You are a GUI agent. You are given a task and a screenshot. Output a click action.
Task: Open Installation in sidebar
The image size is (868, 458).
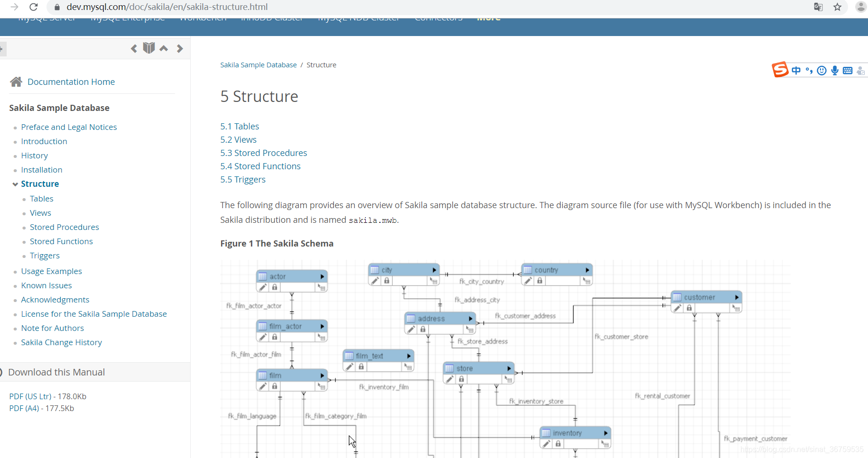(x=42, y=170)
